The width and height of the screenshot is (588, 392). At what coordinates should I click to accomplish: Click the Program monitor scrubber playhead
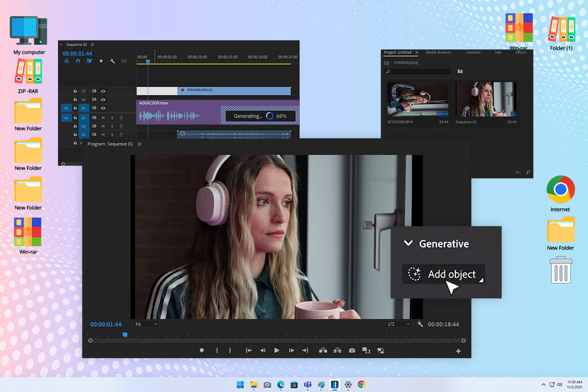point(125,335)
